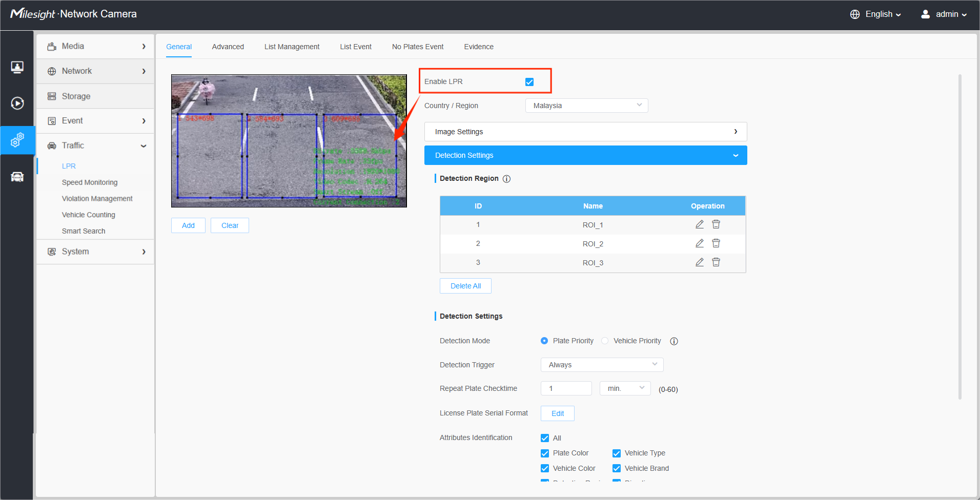Edit ROI_3 with its pencil icon
980x500 pixels.
click(x=700, y=262)
